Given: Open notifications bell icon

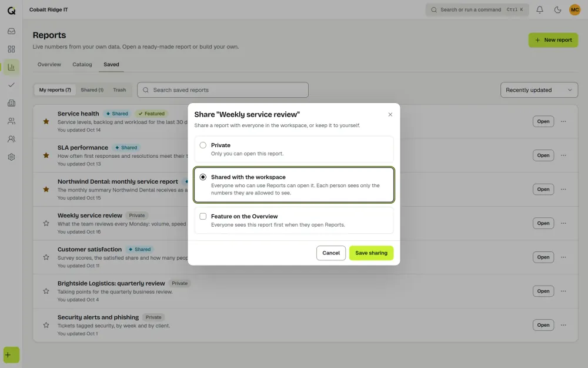Looking at the screenshot, I should click(540, 10).
